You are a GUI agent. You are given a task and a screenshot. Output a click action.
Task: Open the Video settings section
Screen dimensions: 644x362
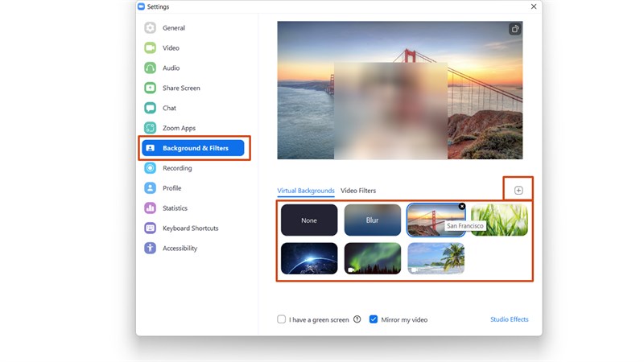[x=171, y=48]
